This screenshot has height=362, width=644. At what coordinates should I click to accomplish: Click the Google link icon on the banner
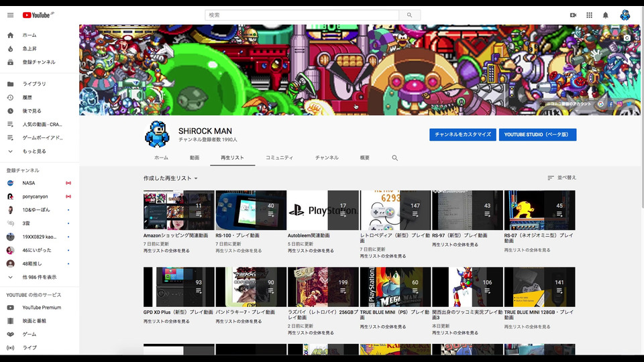[x=601, y=105]
